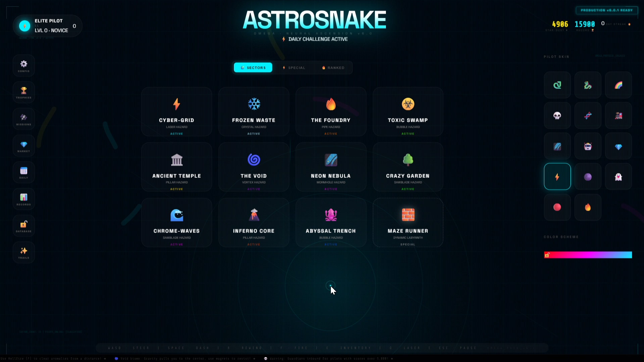
Task: Open the Config gear in the sidebar
Action: 24,65
